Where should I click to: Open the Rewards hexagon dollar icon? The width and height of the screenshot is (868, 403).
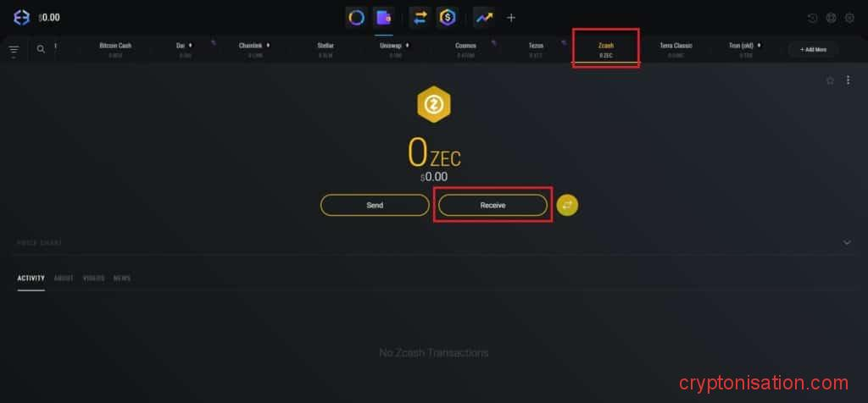(448, 18)
